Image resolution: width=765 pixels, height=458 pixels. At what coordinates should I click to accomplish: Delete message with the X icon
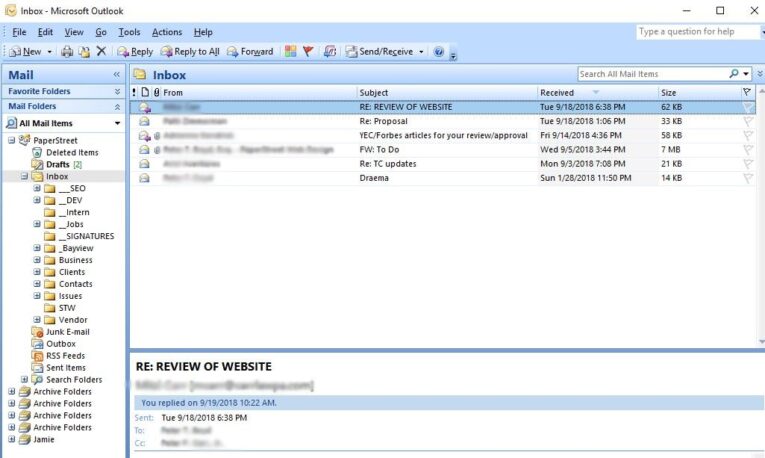coord(101,51)
